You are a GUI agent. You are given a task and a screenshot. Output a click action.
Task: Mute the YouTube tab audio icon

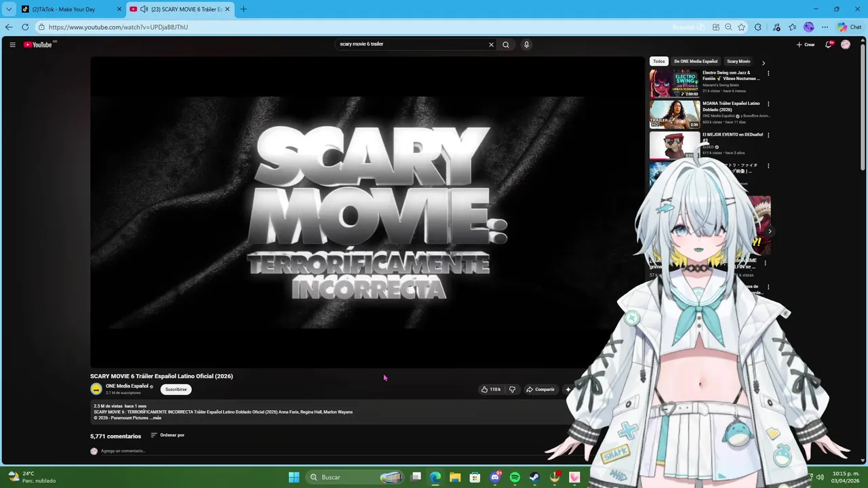[x=144, y=9]
